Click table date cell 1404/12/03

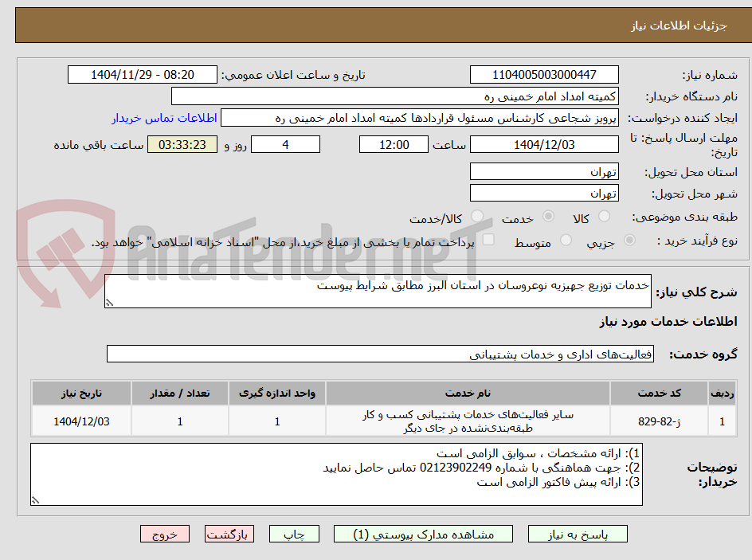tap(81, 421)
